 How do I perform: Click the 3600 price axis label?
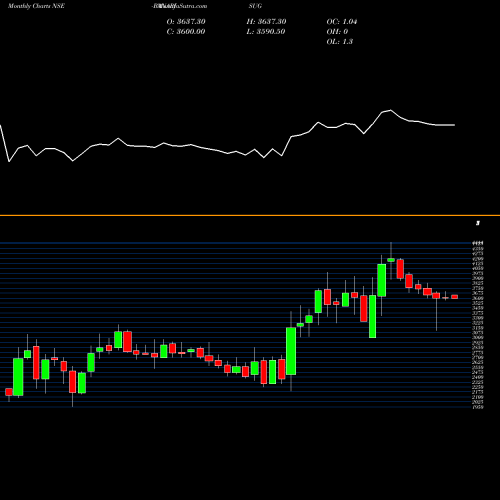coord(478,298)
